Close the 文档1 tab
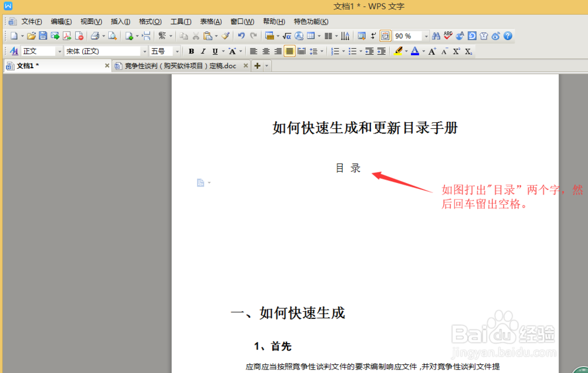Viewport: 588px width, 373px height. (107, 66)
